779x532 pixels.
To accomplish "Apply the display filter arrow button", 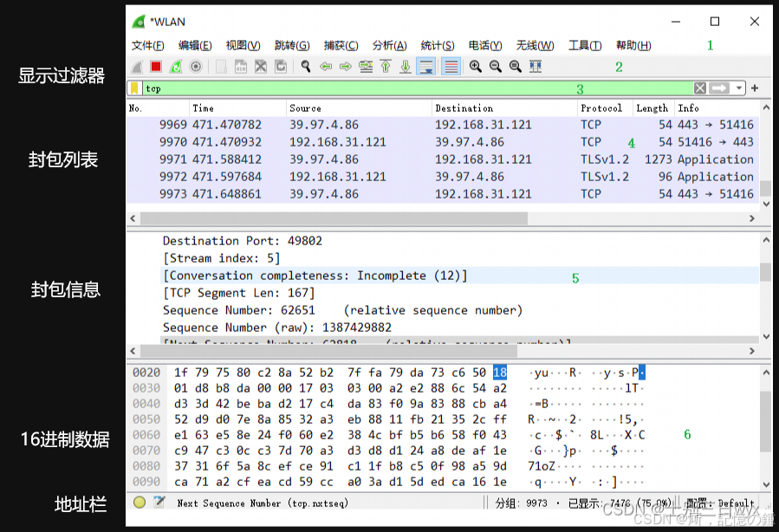I will coord(718,88).
